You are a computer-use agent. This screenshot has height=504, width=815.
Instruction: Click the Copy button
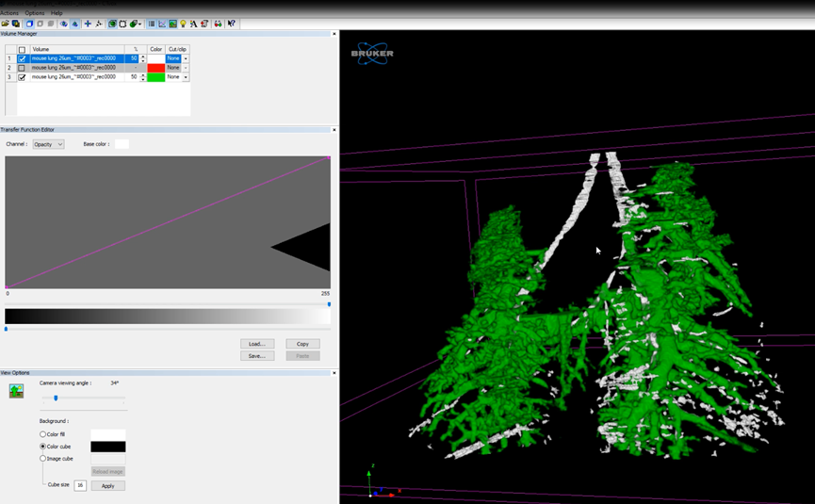(302, 344)
